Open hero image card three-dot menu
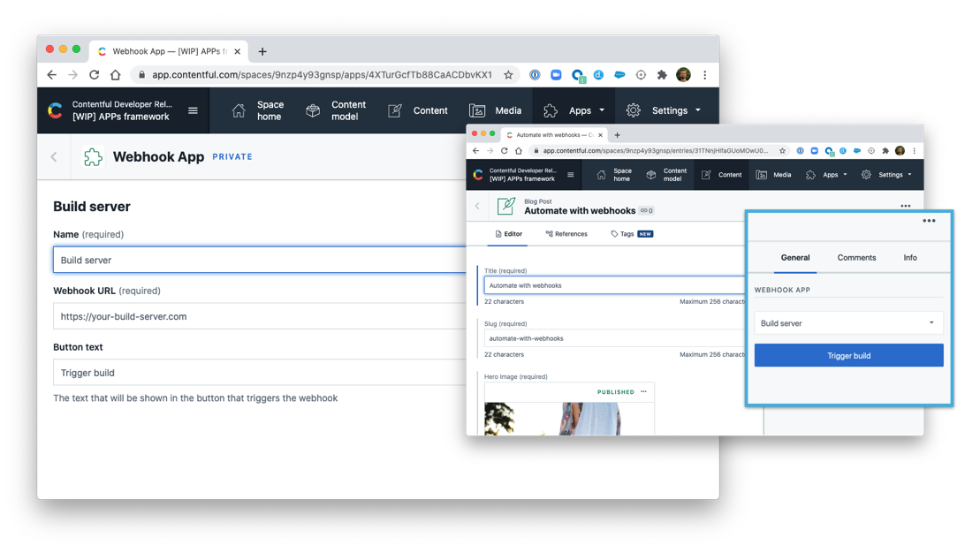980x560 pixels. click(x=643, y=392)
